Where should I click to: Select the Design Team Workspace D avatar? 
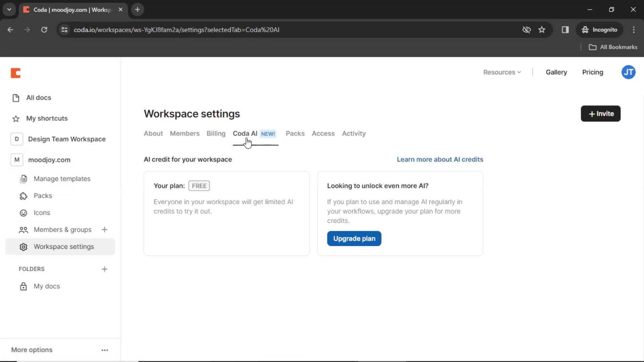17,139
